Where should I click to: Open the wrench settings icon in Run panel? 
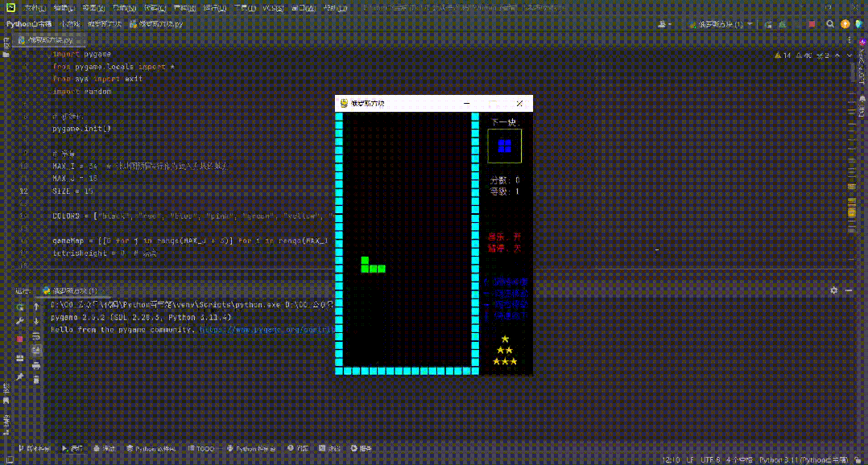(20, 321)
